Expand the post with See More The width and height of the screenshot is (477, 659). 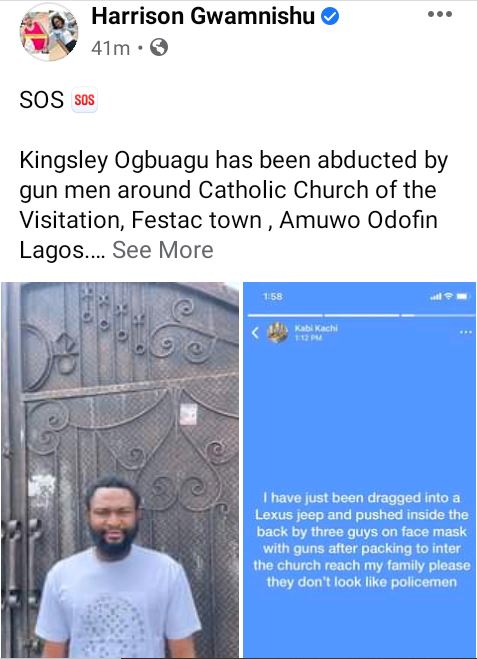[x=163, y=250]
